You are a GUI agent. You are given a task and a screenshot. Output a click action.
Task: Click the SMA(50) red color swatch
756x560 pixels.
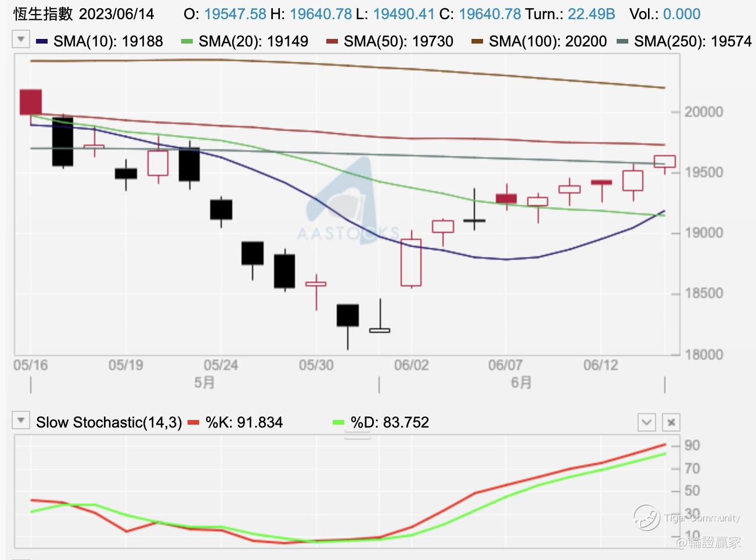pos(332,41)
